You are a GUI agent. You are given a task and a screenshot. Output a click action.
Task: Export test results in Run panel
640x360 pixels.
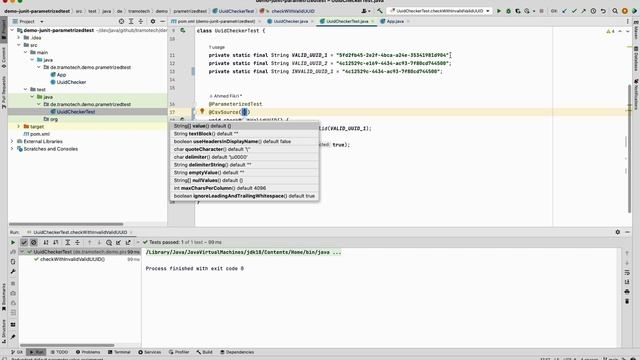pyautogui.click(x=128, y=242)
